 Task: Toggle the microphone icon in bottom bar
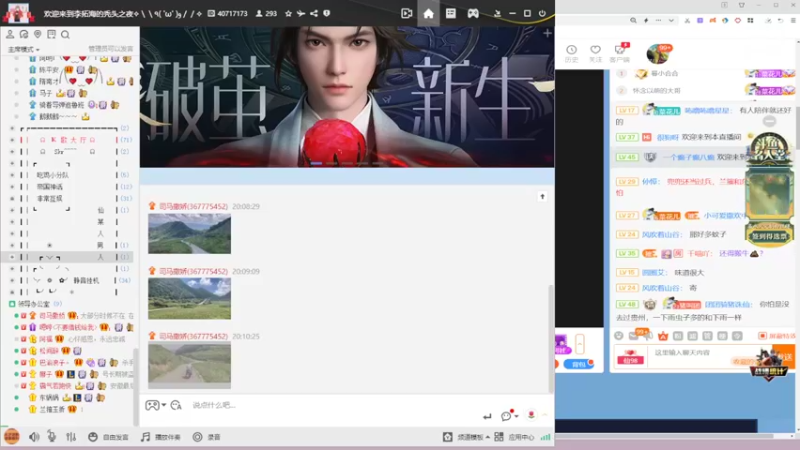pos(52,437)
